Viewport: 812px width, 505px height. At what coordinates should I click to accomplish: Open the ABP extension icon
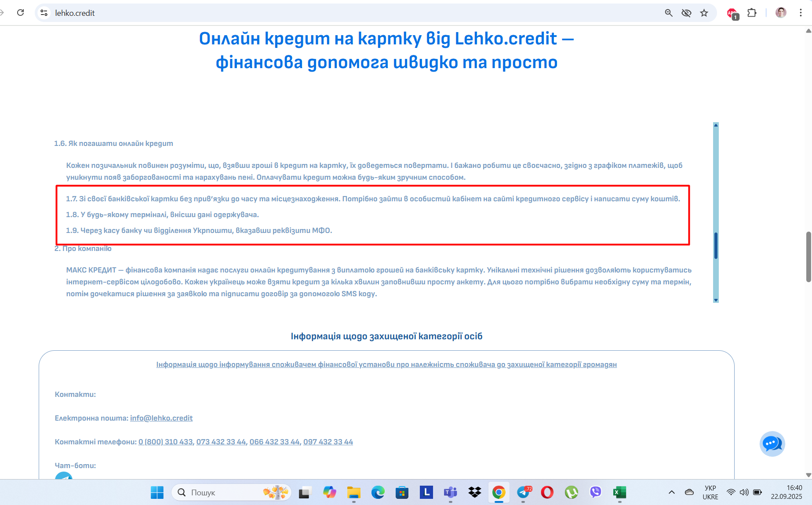click(733, 14)
